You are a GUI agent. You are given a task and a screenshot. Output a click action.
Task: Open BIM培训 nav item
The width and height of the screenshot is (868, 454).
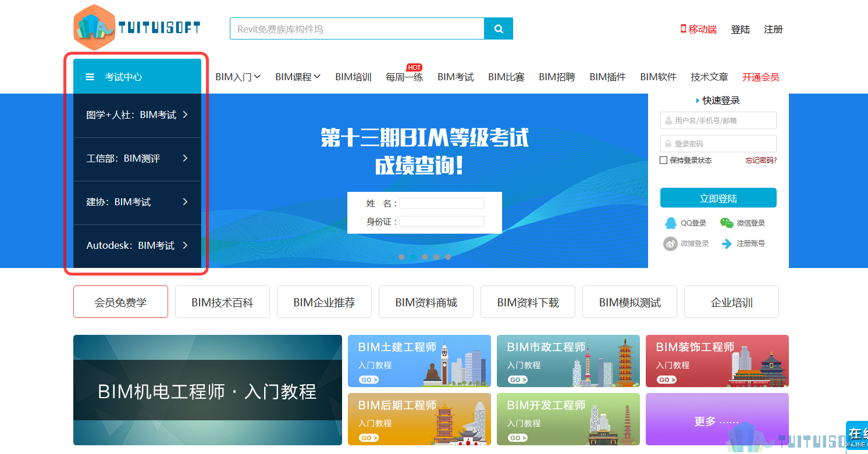(x=353, y=77)
